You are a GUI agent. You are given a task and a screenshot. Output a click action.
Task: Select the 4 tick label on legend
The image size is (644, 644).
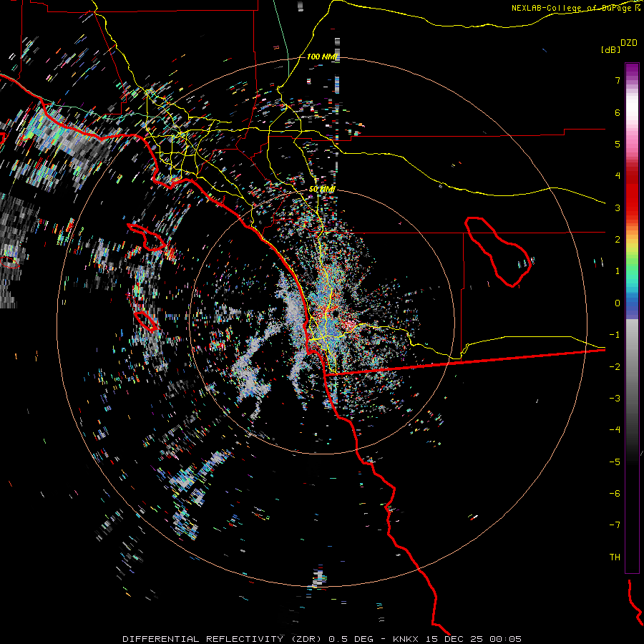pyautogui.click(x=618, y=176)
